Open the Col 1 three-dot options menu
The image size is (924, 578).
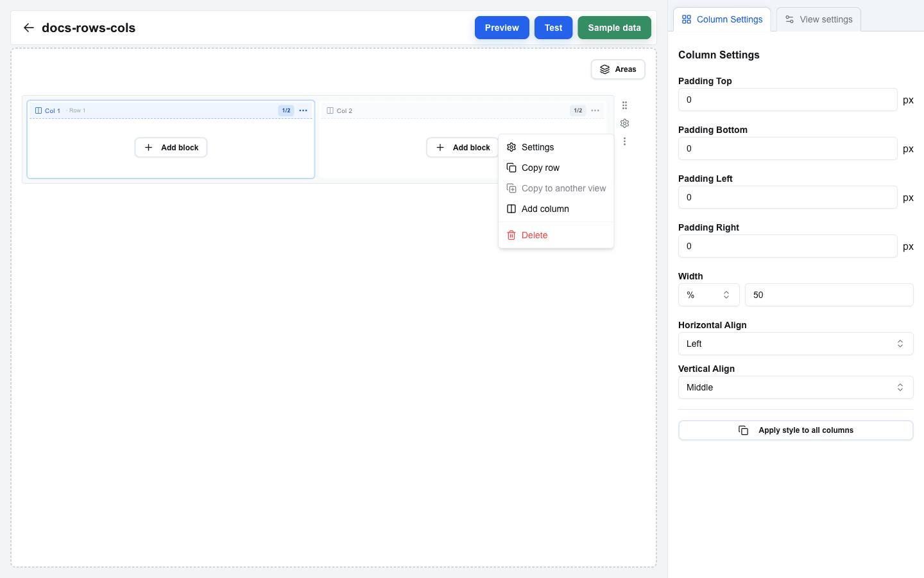click(304, 110)
